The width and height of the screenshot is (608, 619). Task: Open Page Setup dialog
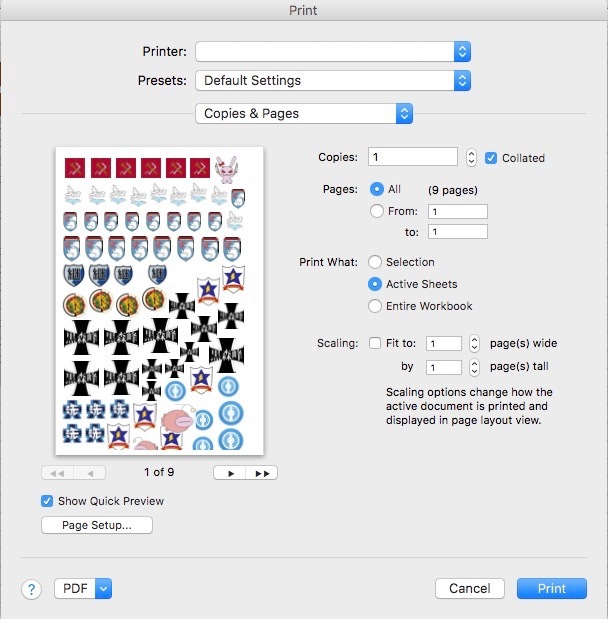point(97,525)
